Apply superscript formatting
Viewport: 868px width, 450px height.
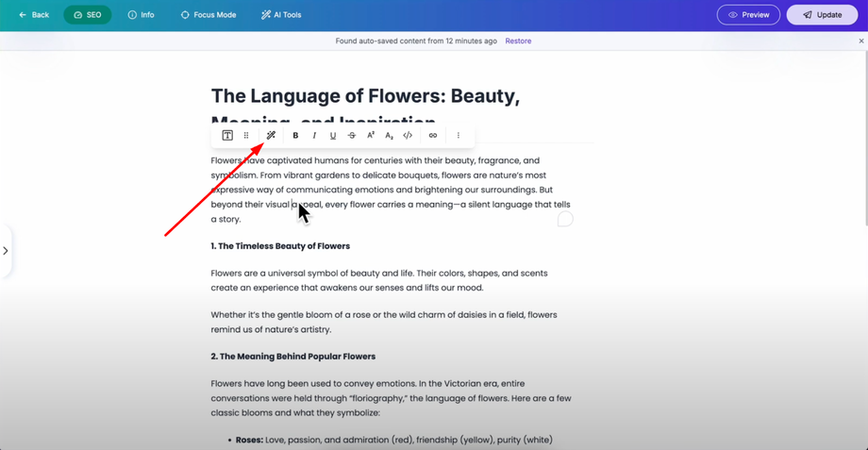[x=371, y=136]
